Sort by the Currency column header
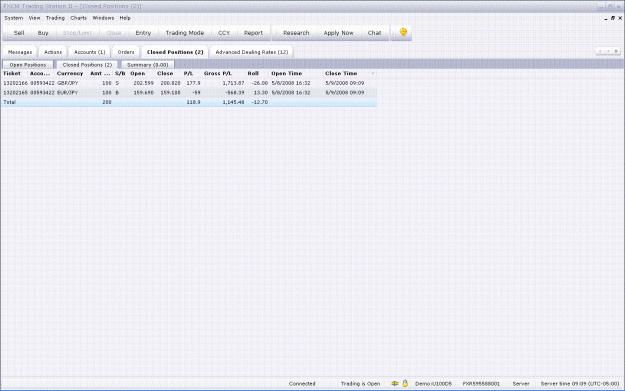This screenshot has height=391, width=625. 70,73
